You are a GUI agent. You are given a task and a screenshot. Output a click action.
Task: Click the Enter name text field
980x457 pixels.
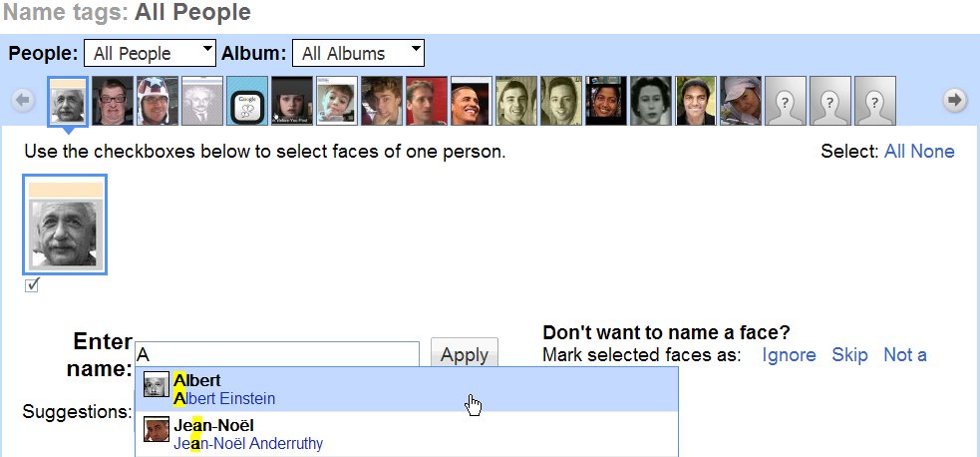[277, 354]
